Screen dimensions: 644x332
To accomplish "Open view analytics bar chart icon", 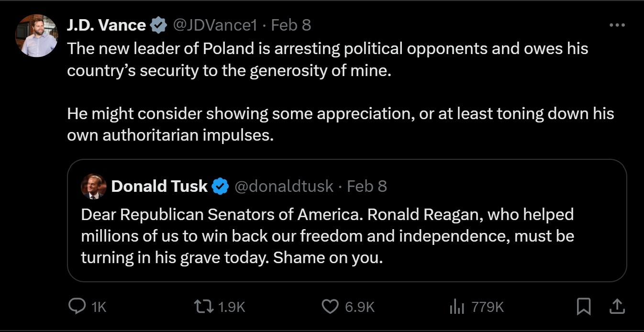I will pyautogui.click(x=457, y=307).
